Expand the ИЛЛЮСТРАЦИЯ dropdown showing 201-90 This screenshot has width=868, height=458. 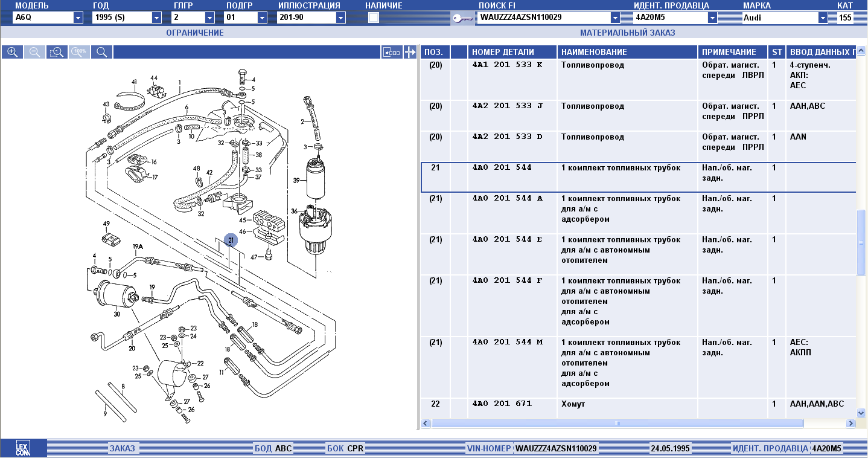(x=340, y=18)
